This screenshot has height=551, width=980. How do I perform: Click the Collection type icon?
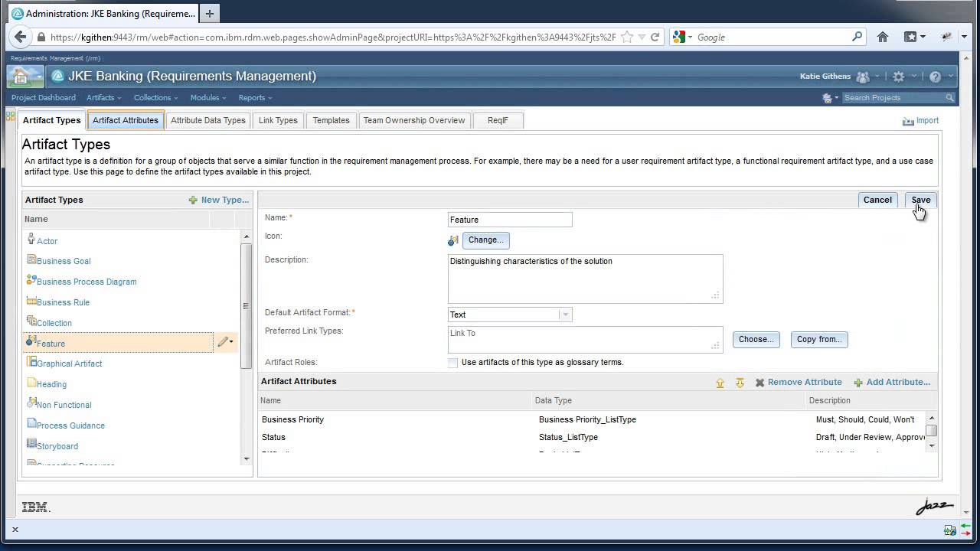coord(31,321)
